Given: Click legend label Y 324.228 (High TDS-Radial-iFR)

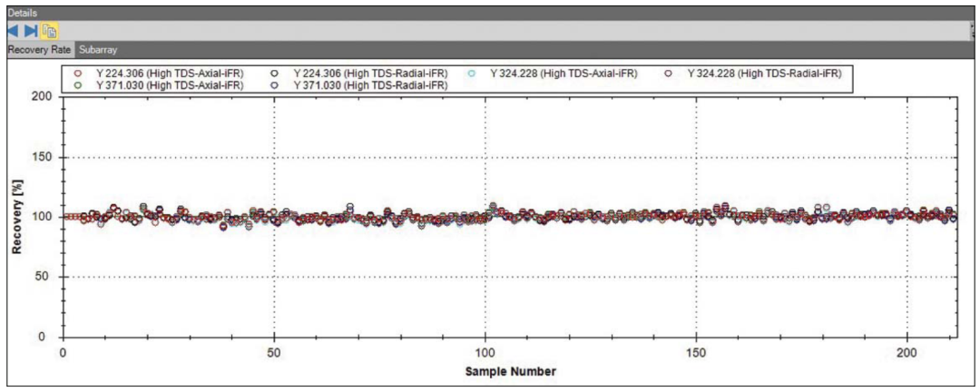Looking at the screenshot, I should point(764,73).
